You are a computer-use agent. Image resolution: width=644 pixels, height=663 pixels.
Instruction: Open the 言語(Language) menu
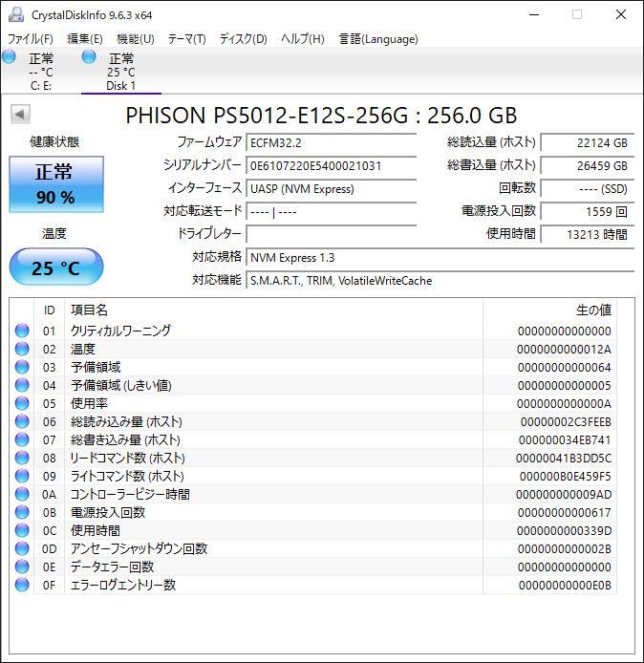(378, 39)
